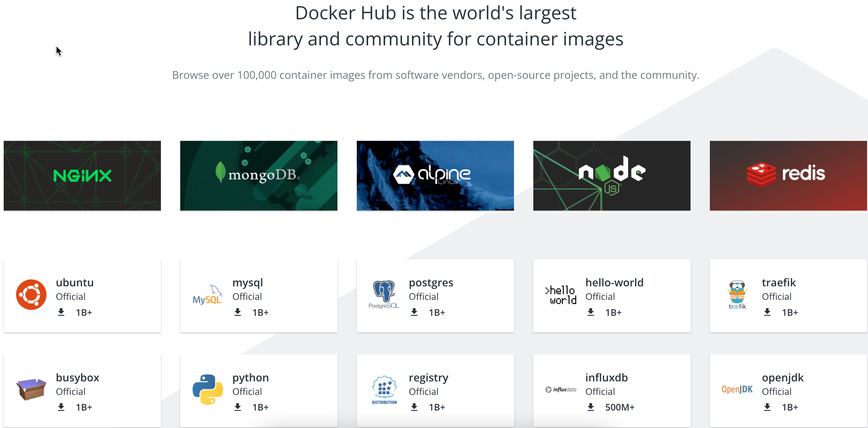Open the busybox image title
The height and width of the screenshot is (428, 868).
[78, 378]
